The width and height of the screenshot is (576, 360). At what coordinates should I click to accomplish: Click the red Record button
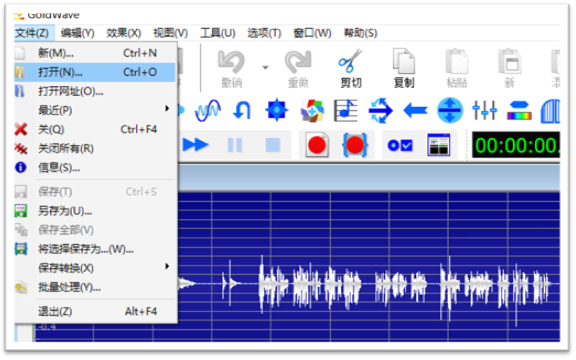click(x=317, y=145)
